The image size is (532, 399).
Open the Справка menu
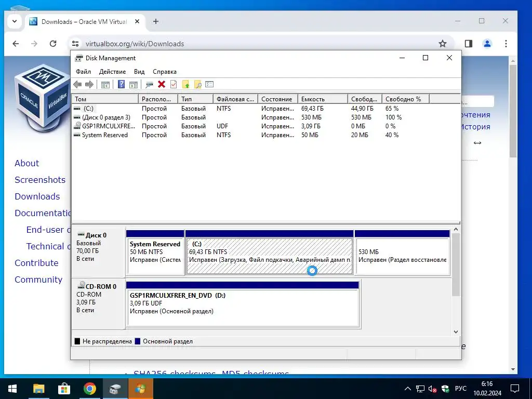tap(165, 72)
